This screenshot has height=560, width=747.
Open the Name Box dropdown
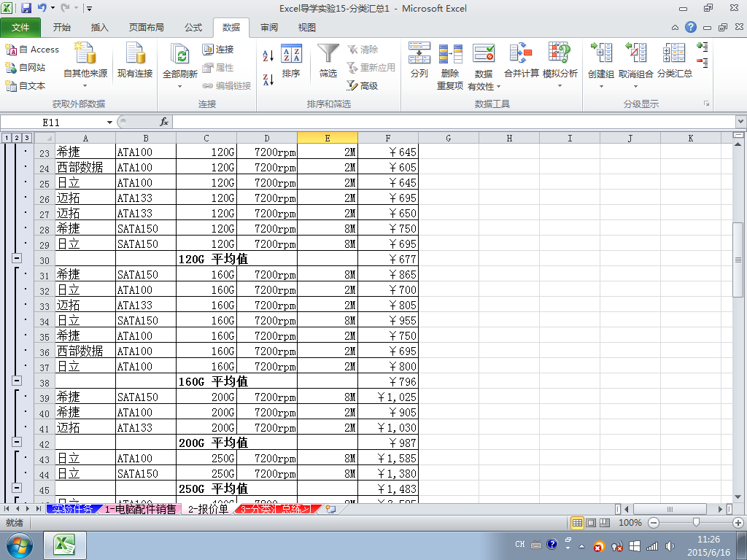109,122
